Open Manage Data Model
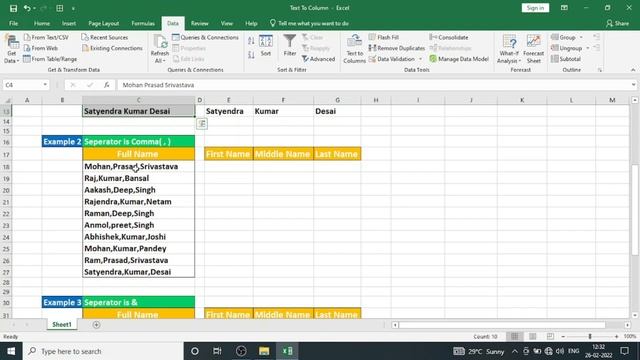This screenshot has width=640, height=360. tap(459, 59)
